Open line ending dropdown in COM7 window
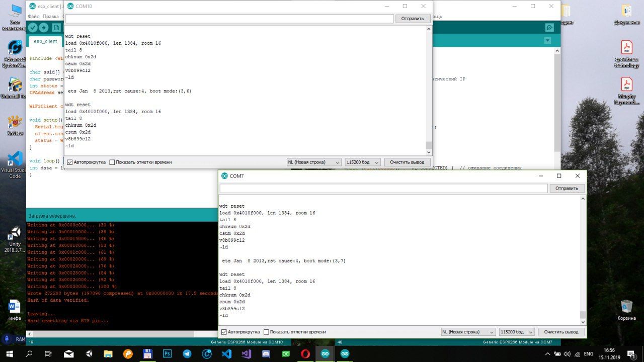644x362 pixels. [468, 332]
